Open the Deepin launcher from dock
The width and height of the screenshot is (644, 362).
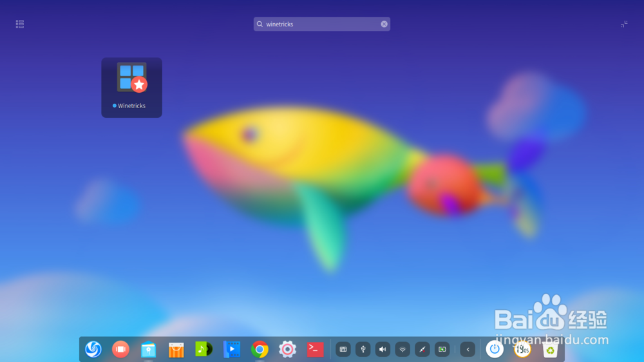point(93,349)
